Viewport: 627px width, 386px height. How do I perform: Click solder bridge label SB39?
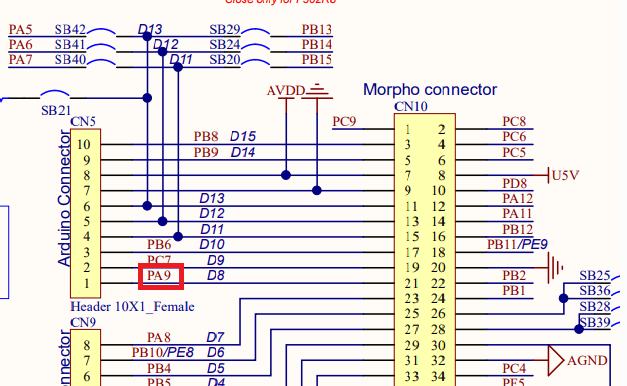pyautogui.click(x=595, y=322)
